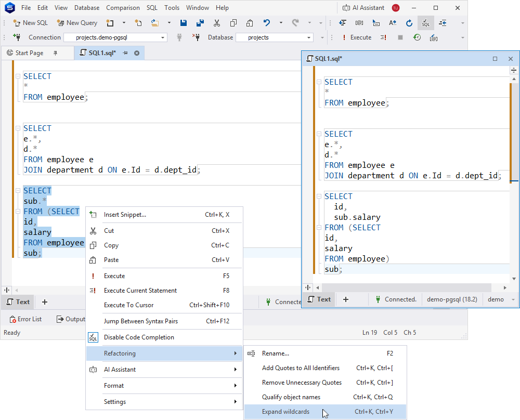This screenshot has width=520, height=420.
Task: Close the SQL1.sql* document tab
Action: pyautogui.click(x=137, y=53)
